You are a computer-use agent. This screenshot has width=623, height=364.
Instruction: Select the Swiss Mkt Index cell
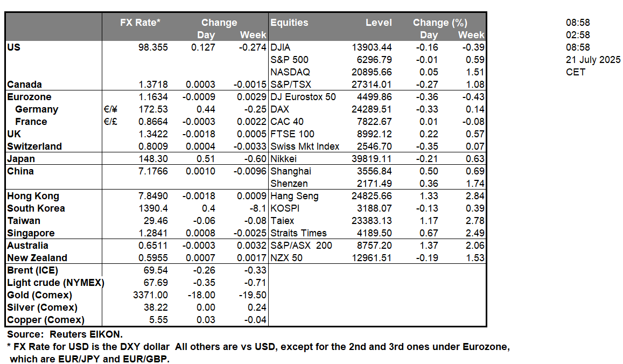click(x=305, y=146)
